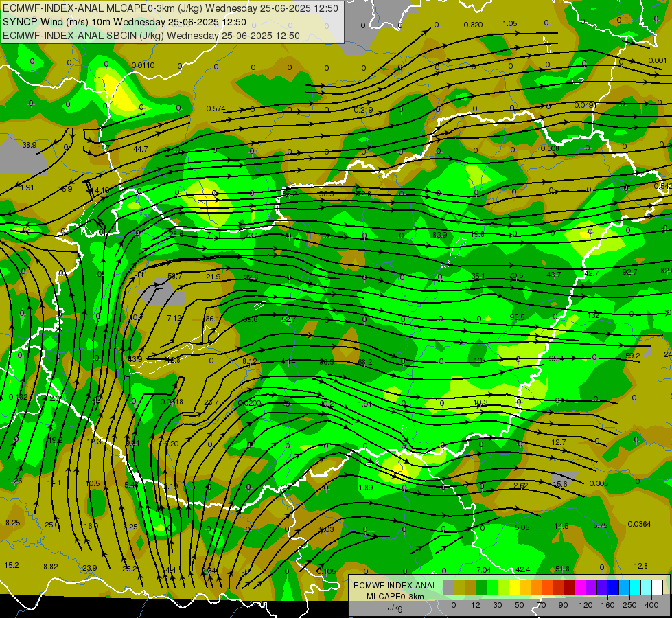Click the 7.12 map value
The height and width of the screenshot is (618, 672).
click(174, 318)
